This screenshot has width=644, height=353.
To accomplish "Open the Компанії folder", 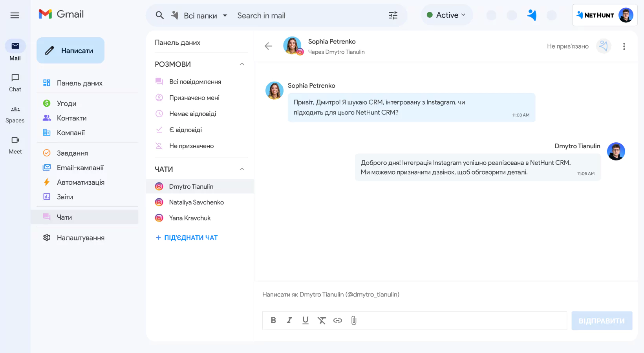I will point(64,133).
